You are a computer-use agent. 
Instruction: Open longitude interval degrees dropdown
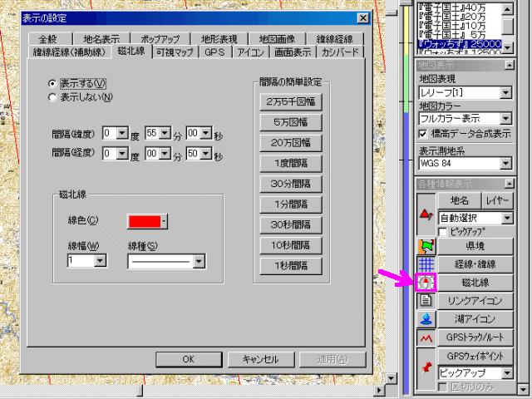click(122, 154)
